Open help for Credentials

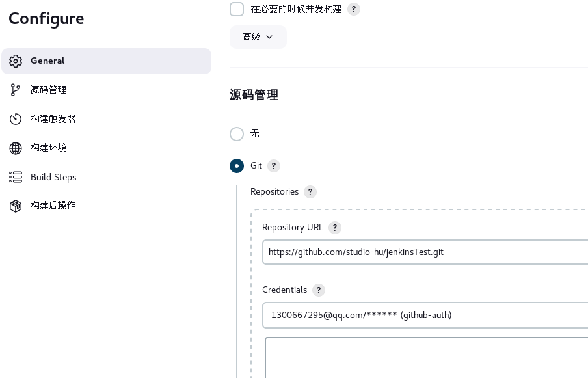[x=319, y=290]
